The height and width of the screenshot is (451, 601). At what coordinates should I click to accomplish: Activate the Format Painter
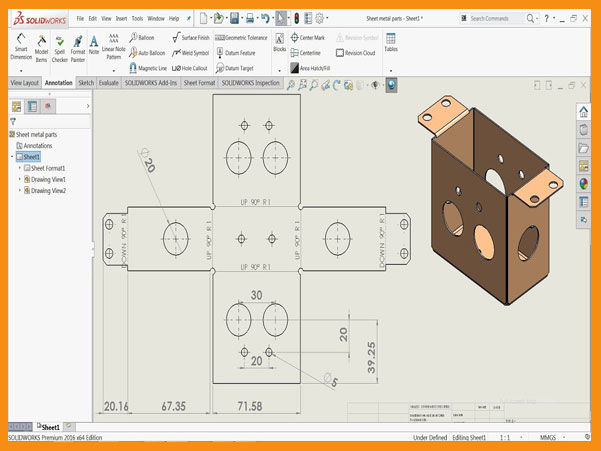(x=78, y=48)
